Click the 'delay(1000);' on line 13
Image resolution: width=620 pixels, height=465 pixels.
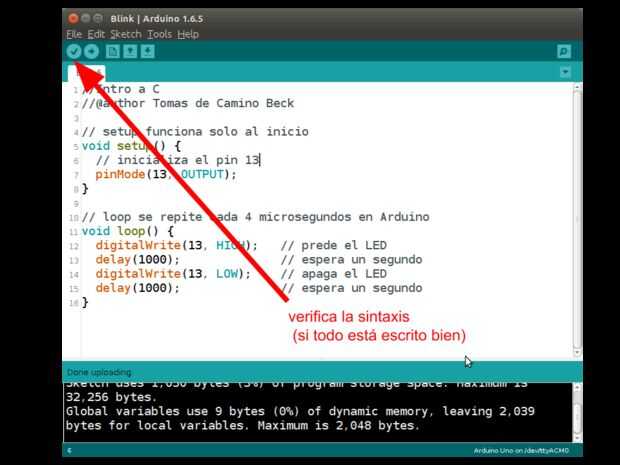click(138, 260)
